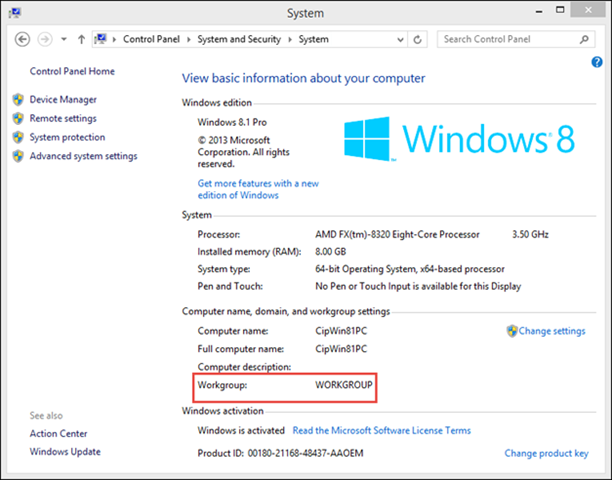The image size is (612, 480).
Task: Click the System window title icon
Action: click(15, 13)
